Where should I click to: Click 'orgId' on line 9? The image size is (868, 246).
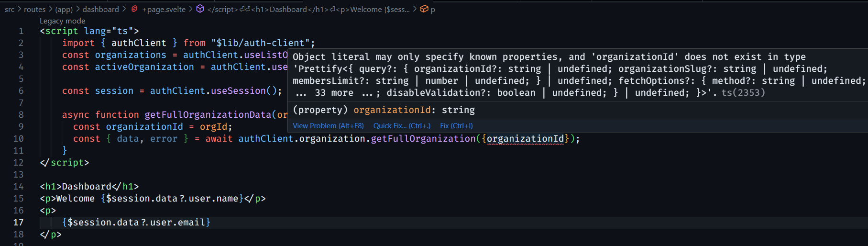coord(213,127)
